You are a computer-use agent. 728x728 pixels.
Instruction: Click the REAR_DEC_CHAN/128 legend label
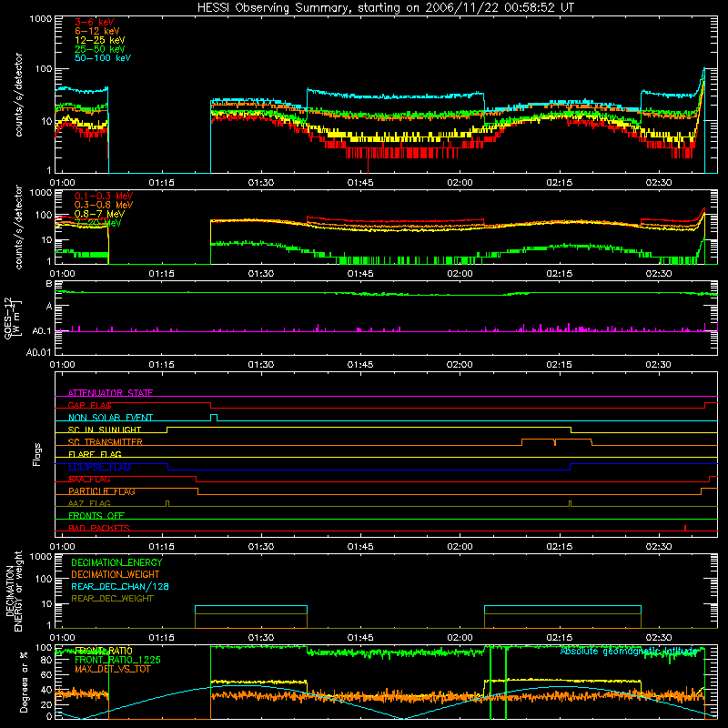pyautogui.click(x=120, y=586)
